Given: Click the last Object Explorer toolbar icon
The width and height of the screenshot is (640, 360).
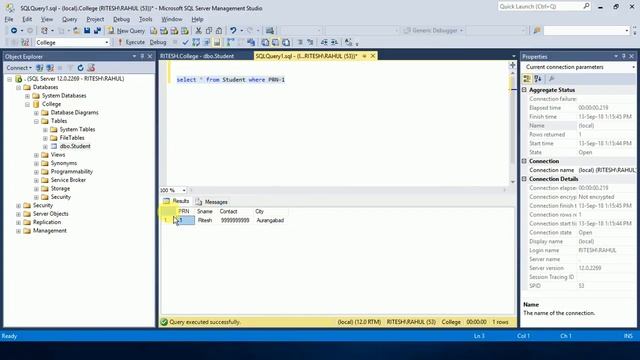Looking at the screenshot, I should (x=91, y=68).
